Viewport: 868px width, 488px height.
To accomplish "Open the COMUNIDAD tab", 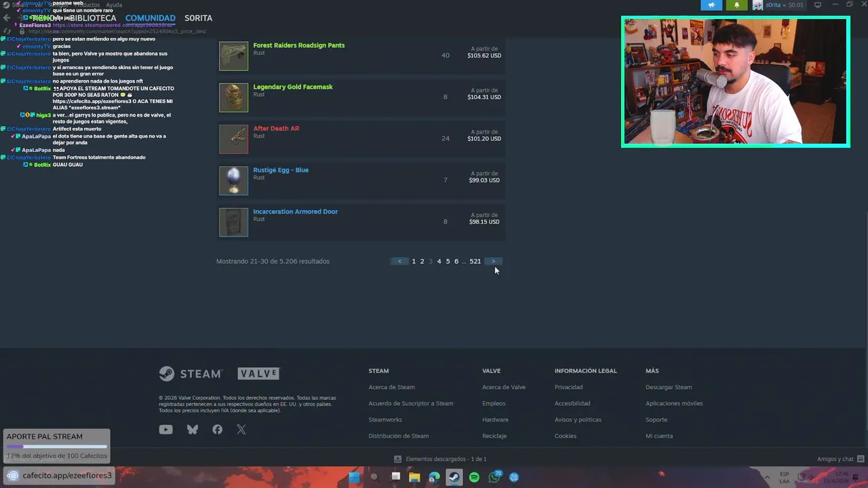I will click(x=150, y=18).
